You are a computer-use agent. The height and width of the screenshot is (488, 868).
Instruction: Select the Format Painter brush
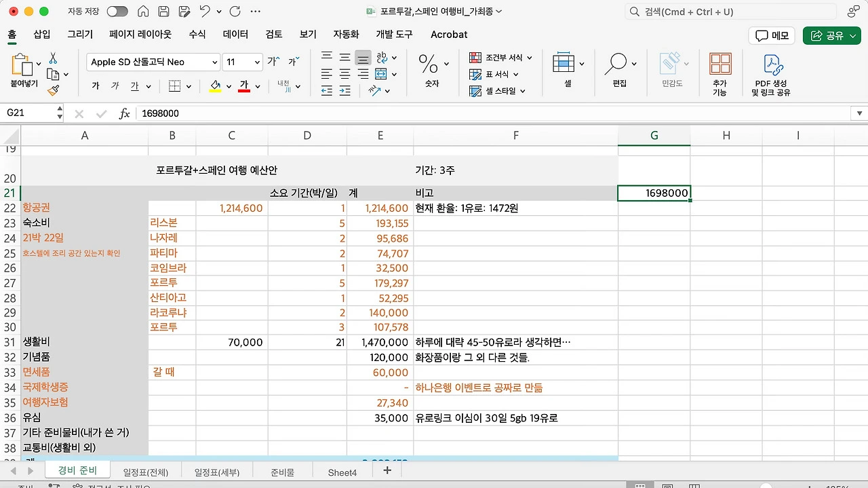pyautogui.click(x=53, y=90)
